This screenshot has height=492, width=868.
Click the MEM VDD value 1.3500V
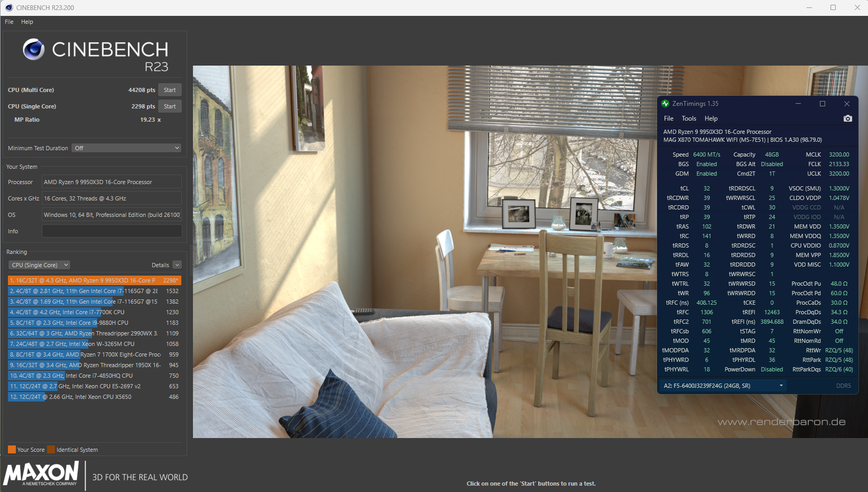click(839, 226)
